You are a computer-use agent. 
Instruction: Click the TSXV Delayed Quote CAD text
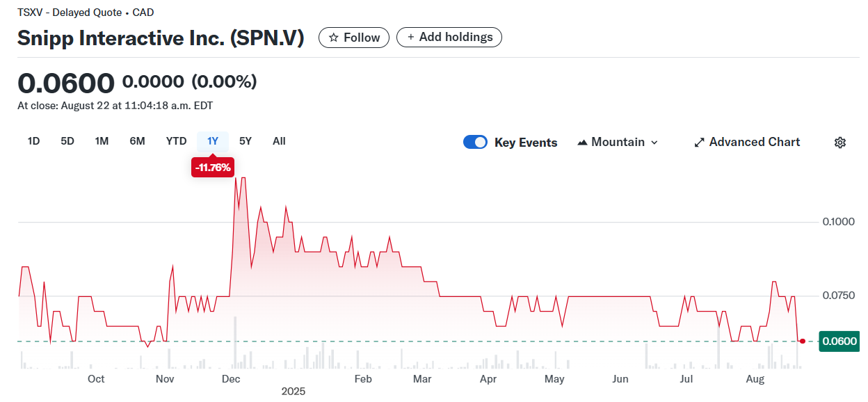(x=86, y=13)
